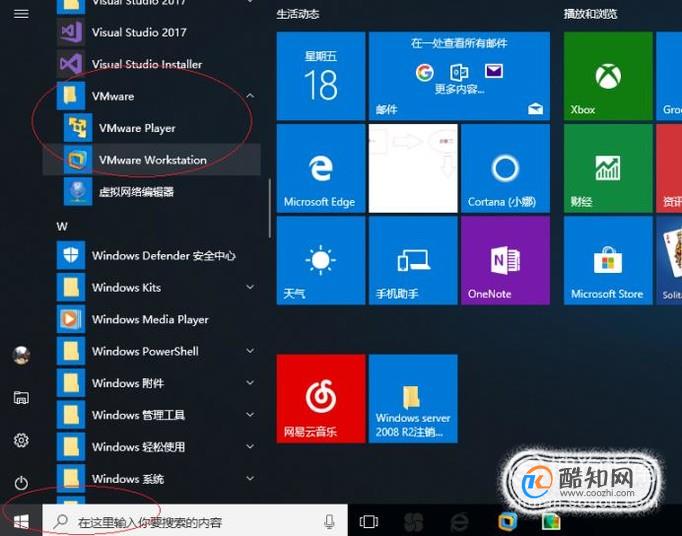
Task: Open the settings gear in sidebar
Action: point(21,440)
